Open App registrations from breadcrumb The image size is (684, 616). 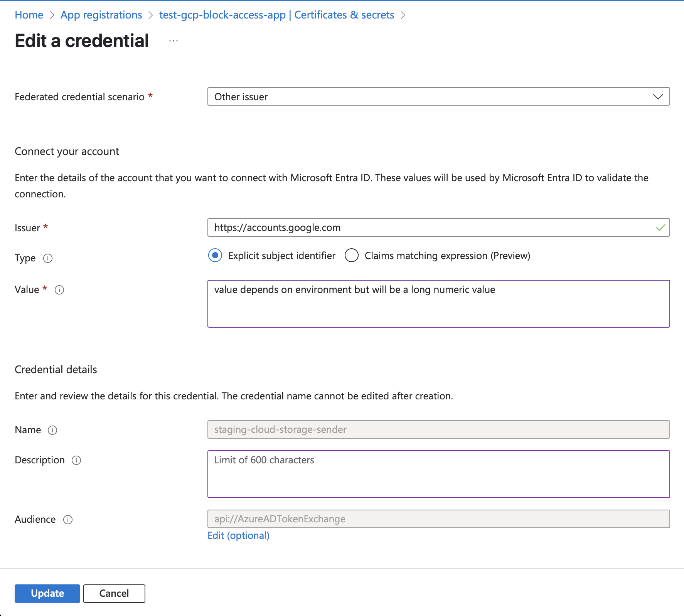(101, 15)
